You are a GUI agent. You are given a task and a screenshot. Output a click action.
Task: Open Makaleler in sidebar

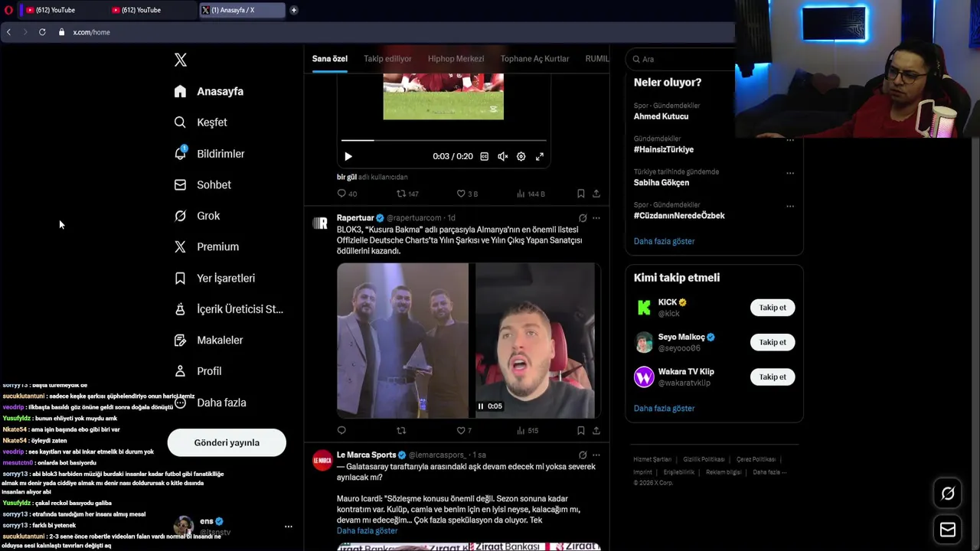[208, 340]
